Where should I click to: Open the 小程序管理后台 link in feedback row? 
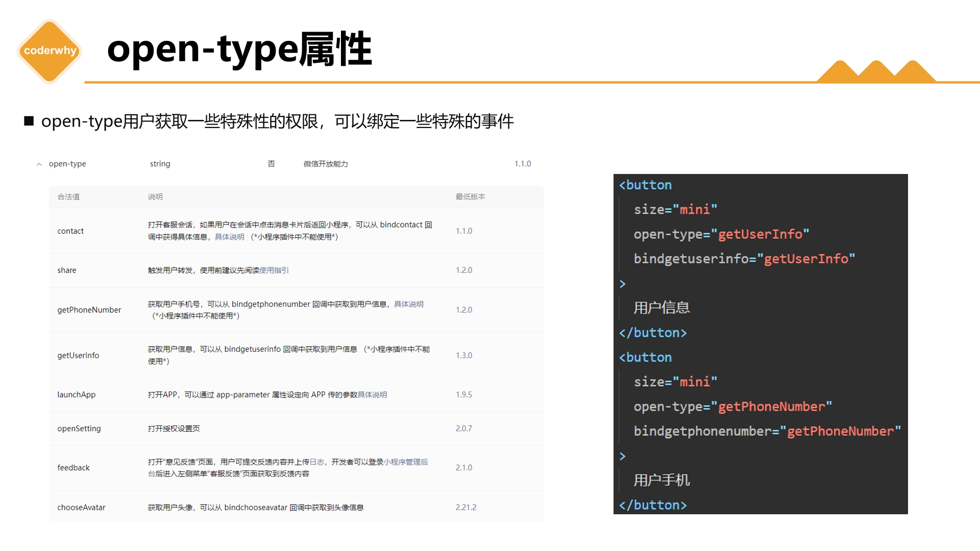(406, 462)
